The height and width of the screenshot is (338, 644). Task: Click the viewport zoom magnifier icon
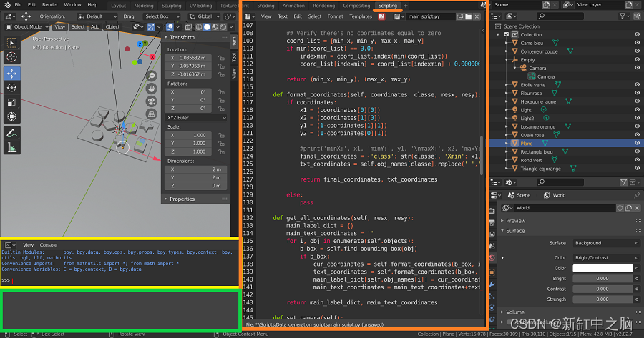click(152, 76)
